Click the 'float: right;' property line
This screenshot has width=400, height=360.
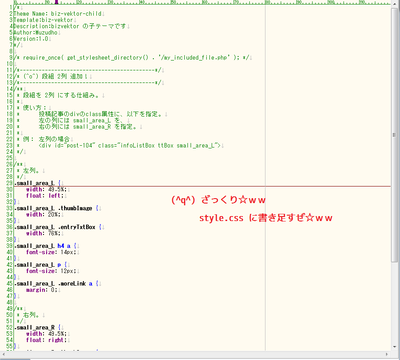pos(48,340)
